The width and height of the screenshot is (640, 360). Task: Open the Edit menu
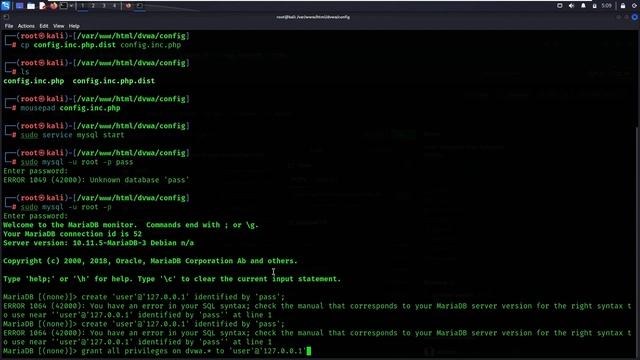click(44, 26)
